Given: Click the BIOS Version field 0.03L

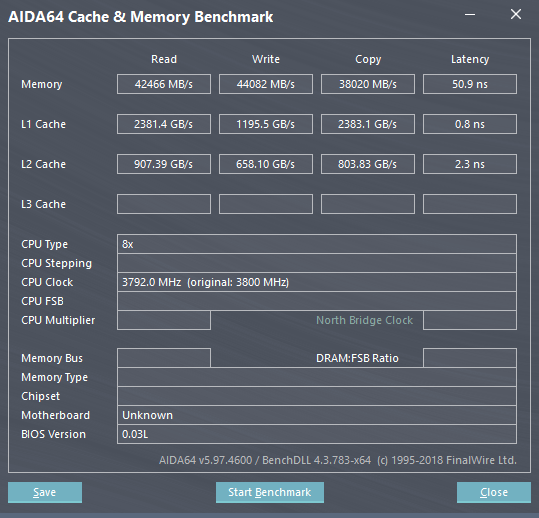Looking at the screenshot, I should pyautogui.click(x=317, y=434).
